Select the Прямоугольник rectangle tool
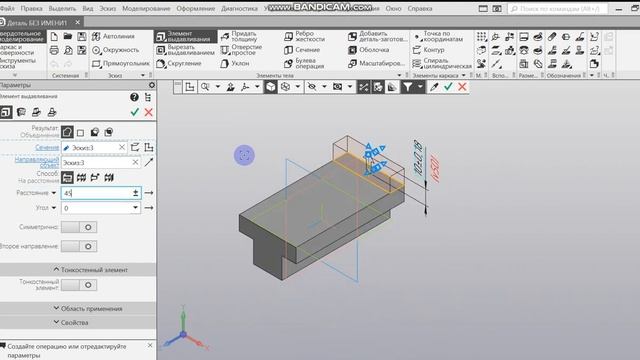The width and height of the screenshot is (640, 360). (121, 63)
